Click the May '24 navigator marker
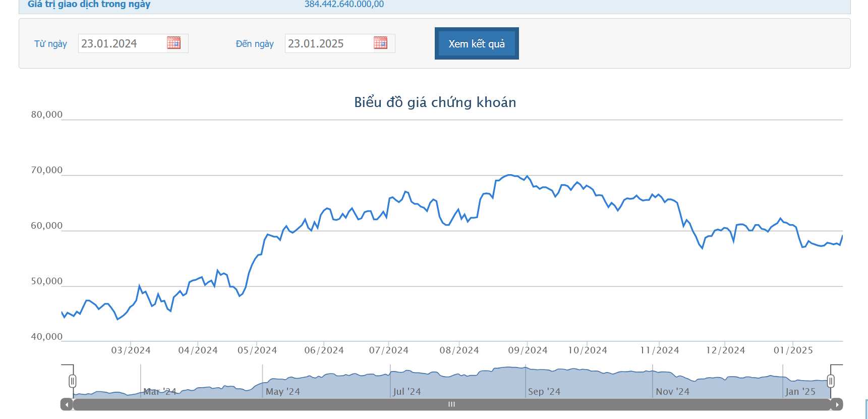Image resolution: width=868 pixels, height=419 pixels. (x=283, y=392)
